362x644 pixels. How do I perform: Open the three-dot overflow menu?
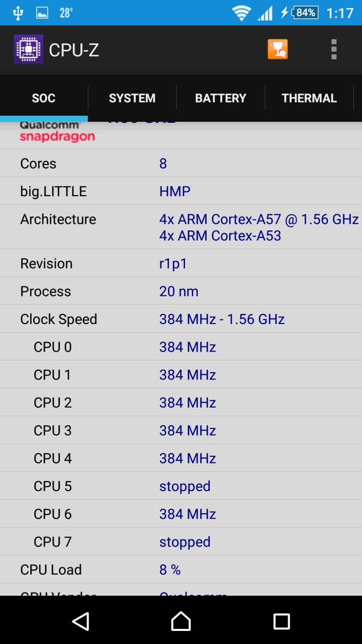(334, 49)
